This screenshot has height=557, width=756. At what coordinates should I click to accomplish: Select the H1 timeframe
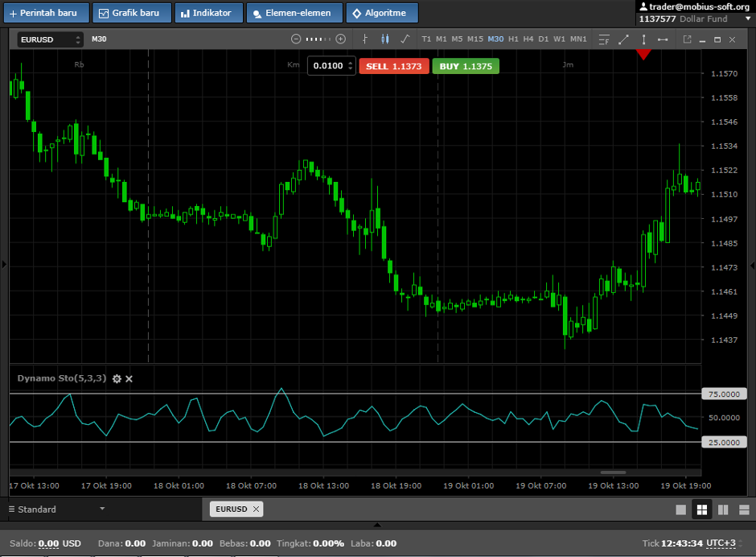click(513, 39)
